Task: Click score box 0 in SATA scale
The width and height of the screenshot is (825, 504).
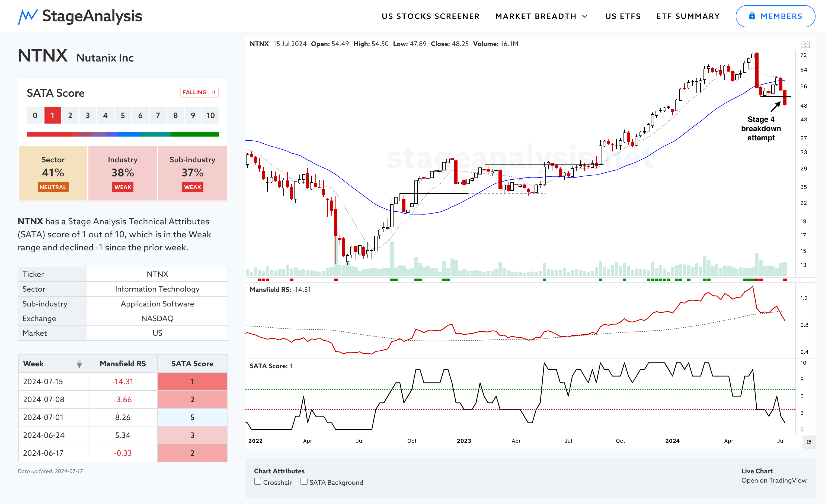Action: pos(35,116)
